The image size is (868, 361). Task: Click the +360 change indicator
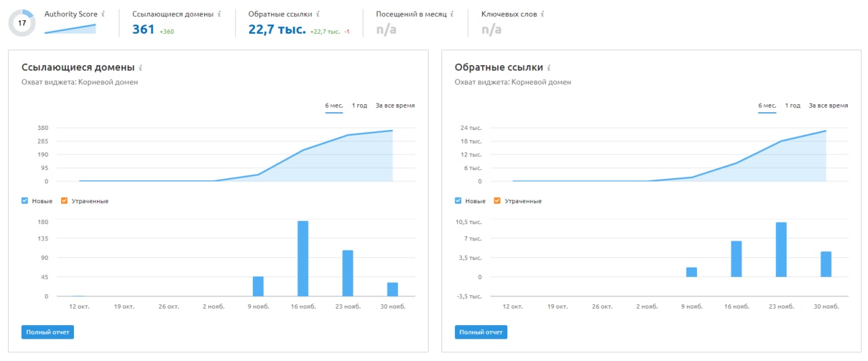167,31
